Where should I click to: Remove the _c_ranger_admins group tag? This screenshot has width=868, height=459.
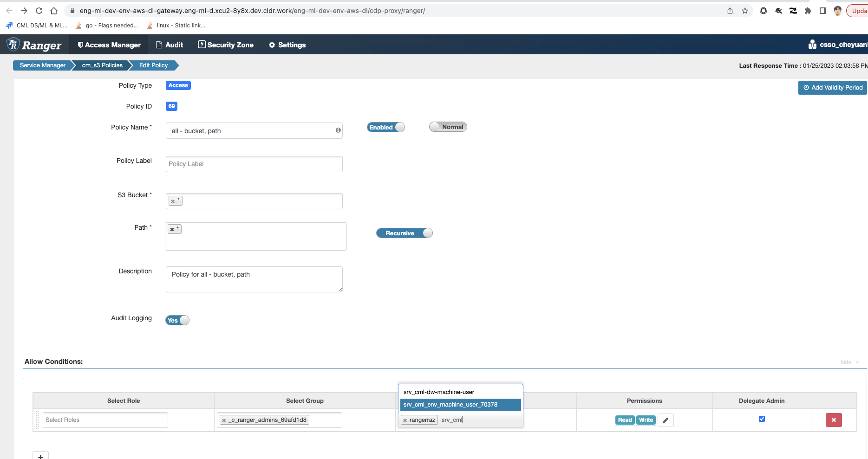point(224,420)
